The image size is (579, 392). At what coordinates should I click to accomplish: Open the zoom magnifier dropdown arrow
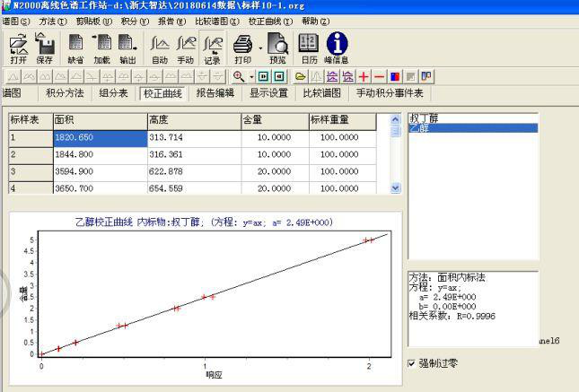coord(252,77)
